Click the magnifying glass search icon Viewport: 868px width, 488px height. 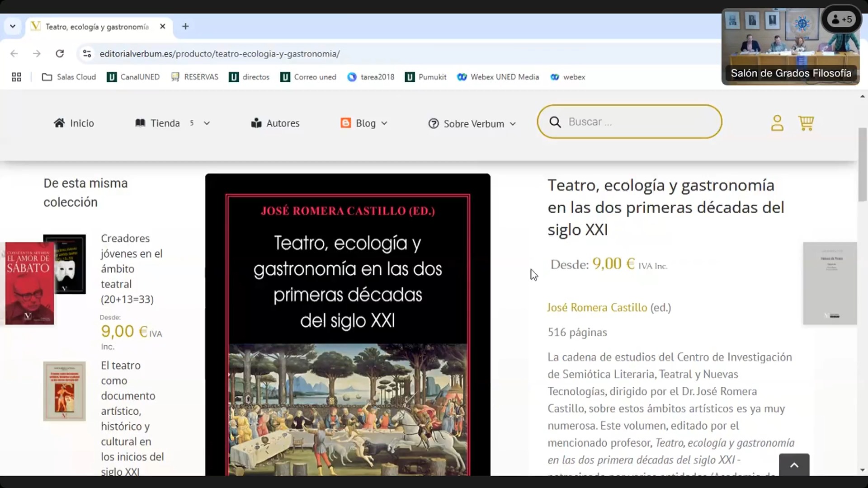[555, 122]
